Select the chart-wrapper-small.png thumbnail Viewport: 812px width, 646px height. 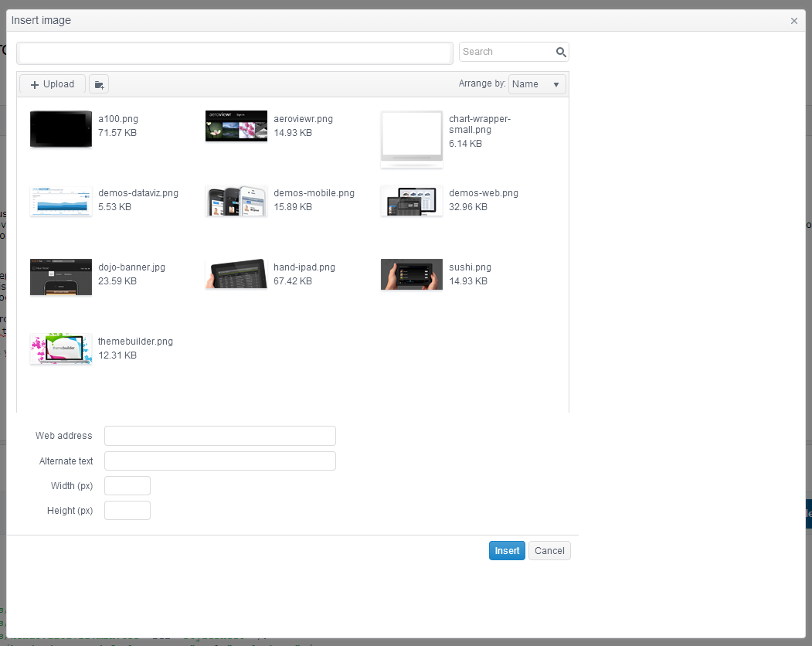pyautogui.click(x=412, y=139)
